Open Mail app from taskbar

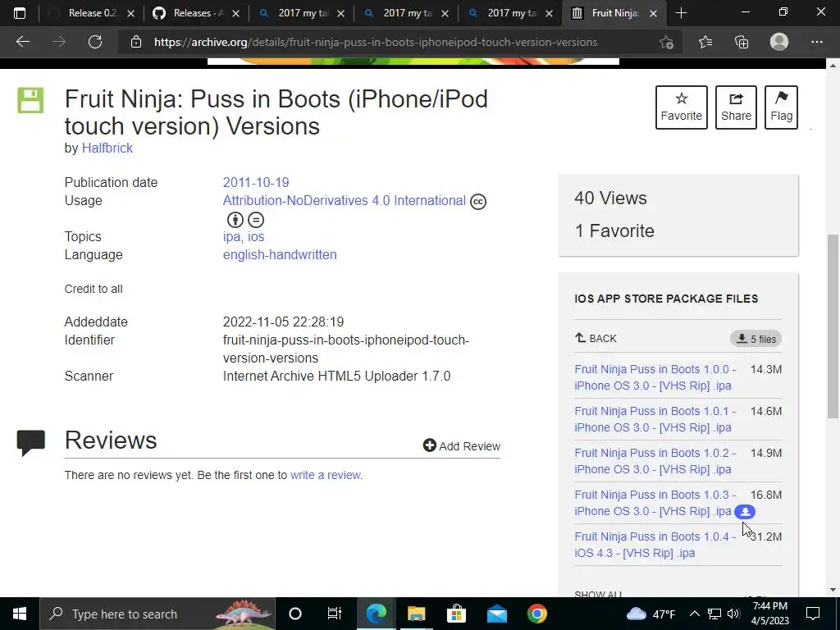click(x=496, y=614)
